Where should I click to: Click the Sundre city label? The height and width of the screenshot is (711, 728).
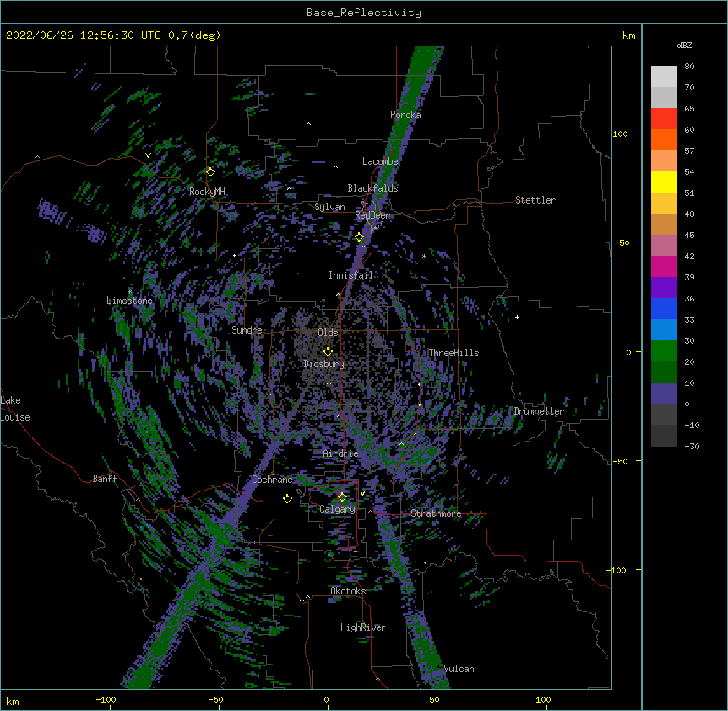pyautogui.click(x=247, y=330)
